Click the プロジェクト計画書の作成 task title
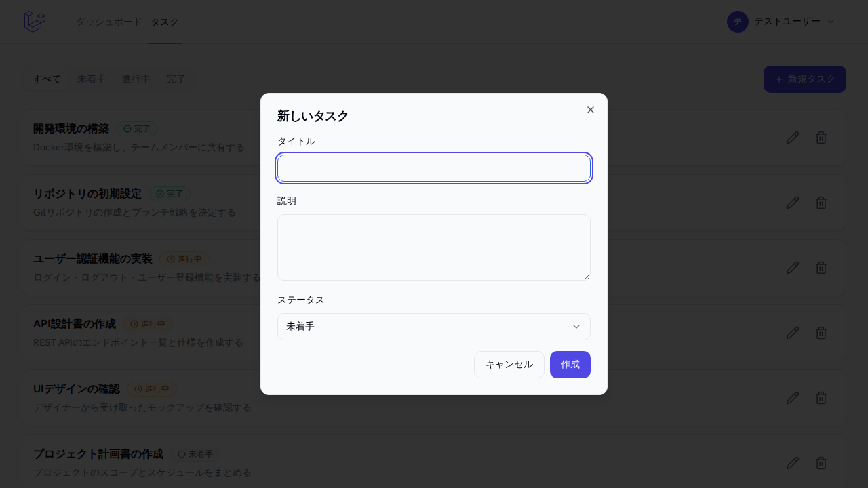The height and width of the screenshot is (488, 868). tap(98, 454)
